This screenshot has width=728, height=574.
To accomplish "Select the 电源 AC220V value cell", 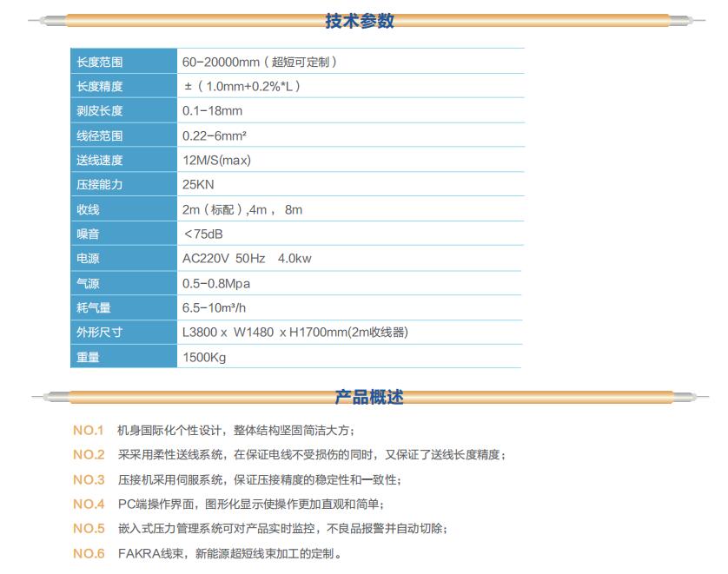I will point(248,258).
